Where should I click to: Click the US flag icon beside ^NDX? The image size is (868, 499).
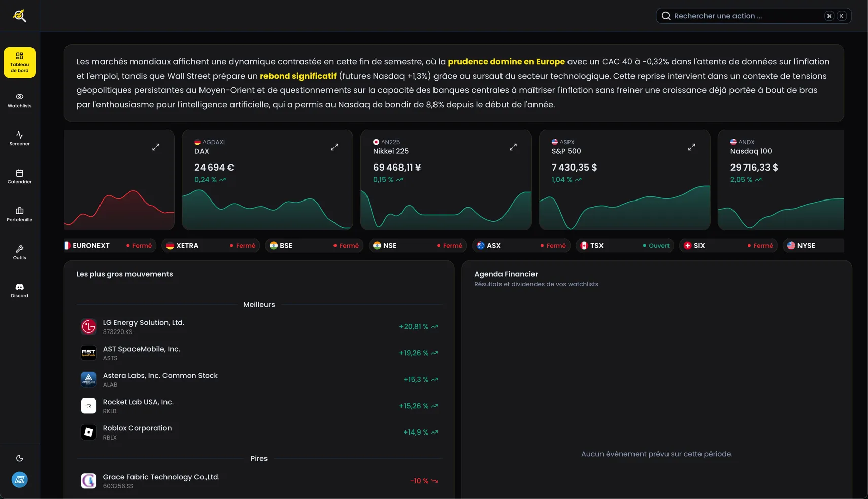point(733,142)
